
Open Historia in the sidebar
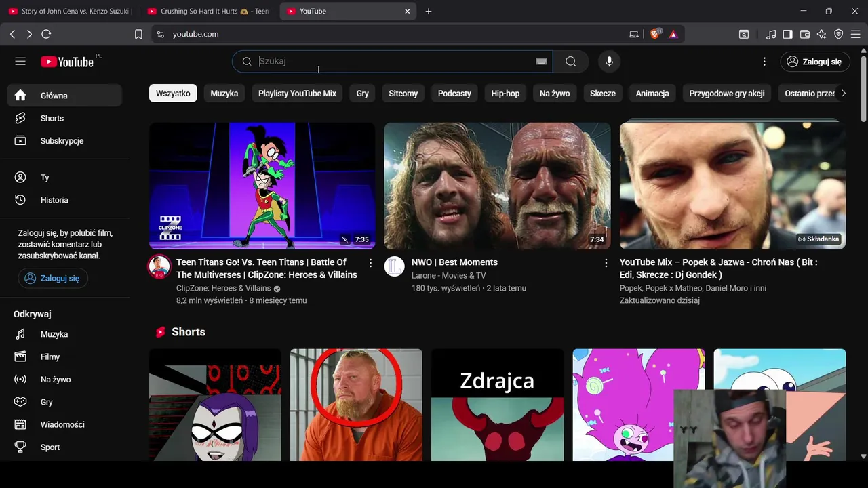pos(64,200)
